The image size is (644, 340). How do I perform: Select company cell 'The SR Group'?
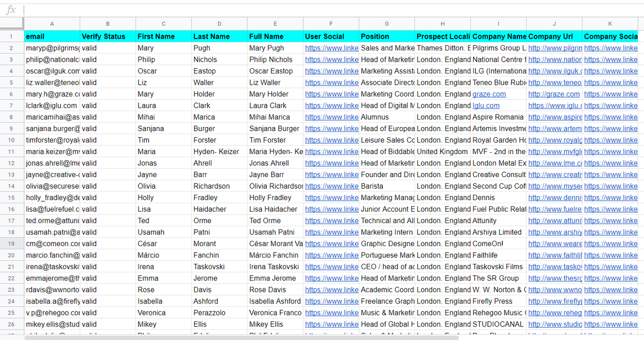coord(499,278)
